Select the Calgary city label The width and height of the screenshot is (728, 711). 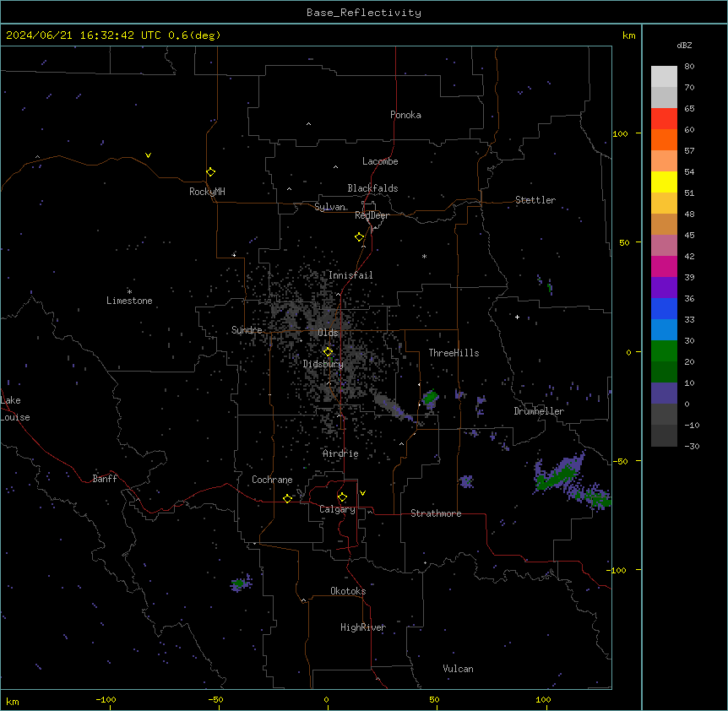tap(337, 509)
